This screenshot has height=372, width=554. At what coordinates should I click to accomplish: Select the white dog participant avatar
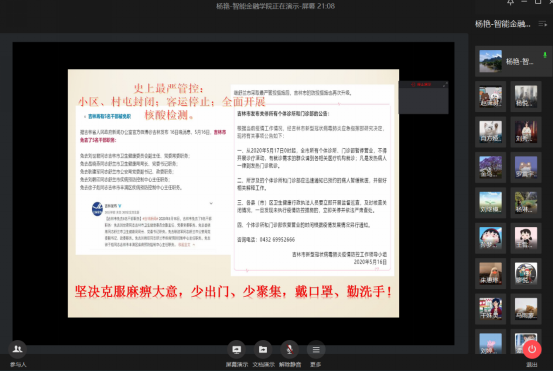pos(490,132)
